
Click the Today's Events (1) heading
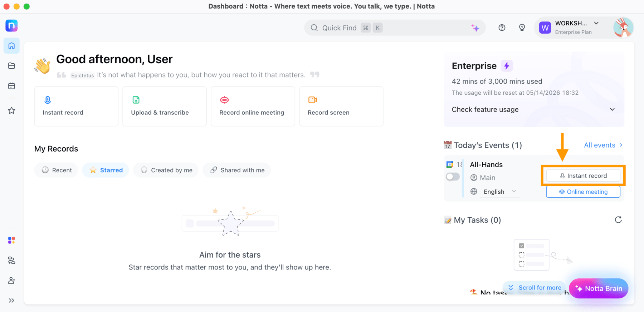click(488, 145)
